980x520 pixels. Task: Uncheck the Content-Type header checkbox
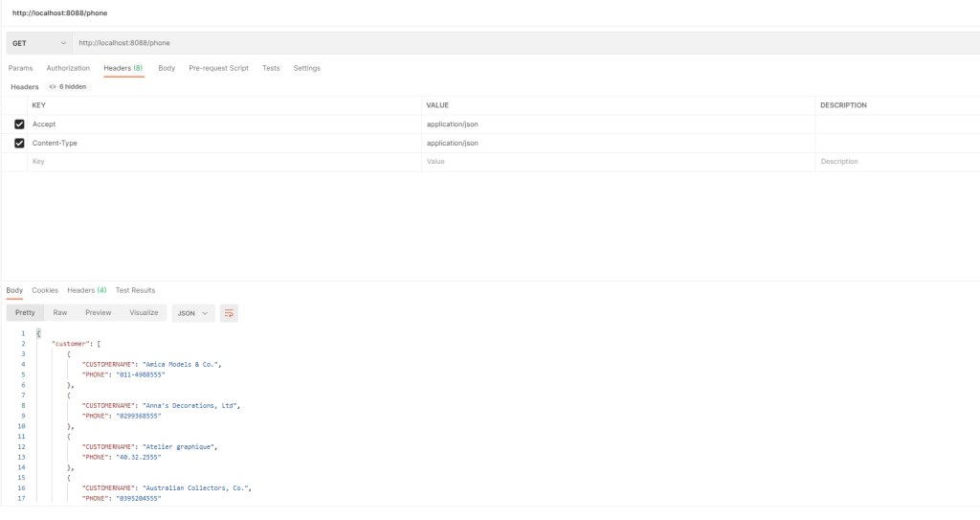click(19, 144)
